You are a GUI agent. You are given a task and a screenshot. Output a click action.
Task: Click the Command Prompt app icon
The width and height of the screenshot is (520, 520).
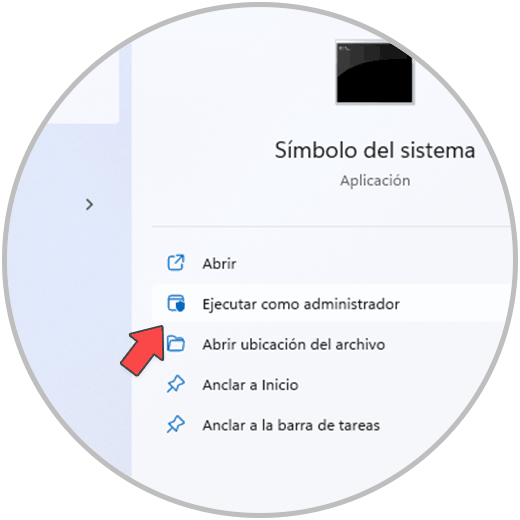(x=374, y=73)
